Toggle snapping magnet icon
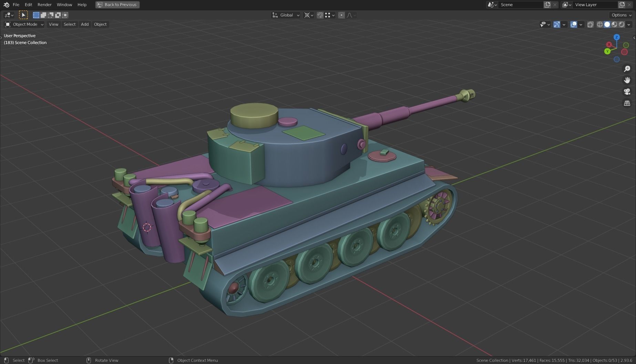Screen dimensions: 636x364 [x=320, y=15]
